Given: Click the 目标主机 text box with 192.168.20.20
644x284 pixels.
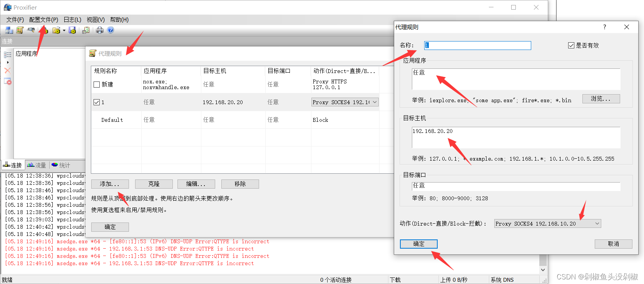Looking at the screenshot, I should click(x=516, y=138).
